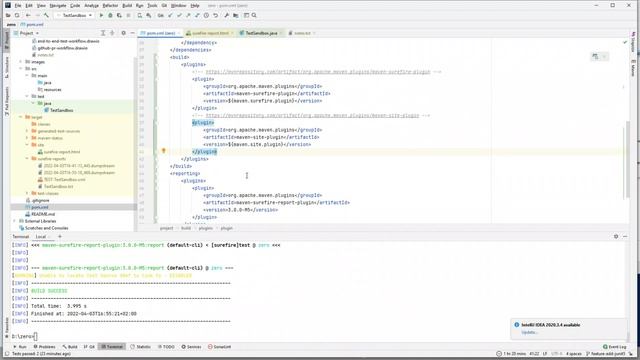The width and height of the screenshot is (640, 360).
Task: Click Project panel settings gear icon
Action: [x=123, y=33]
